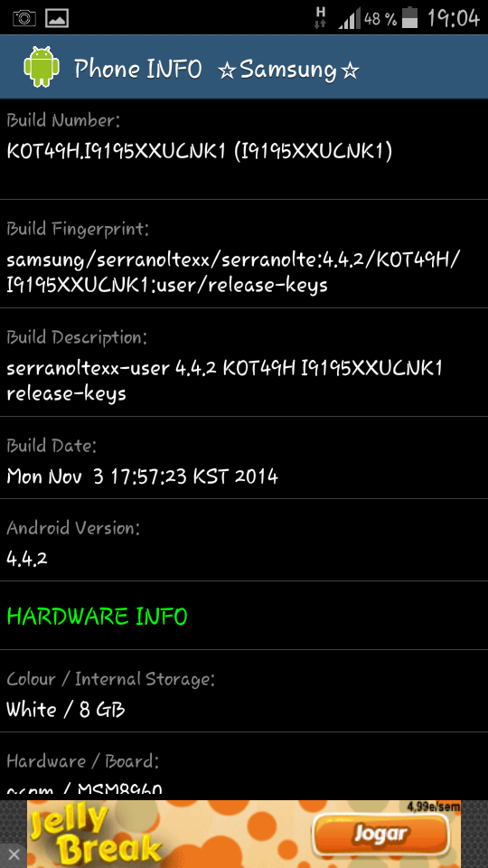Viewport: 488px width, 868px height.
Task: Select the Build Description entry
Action: click(244, 362)
